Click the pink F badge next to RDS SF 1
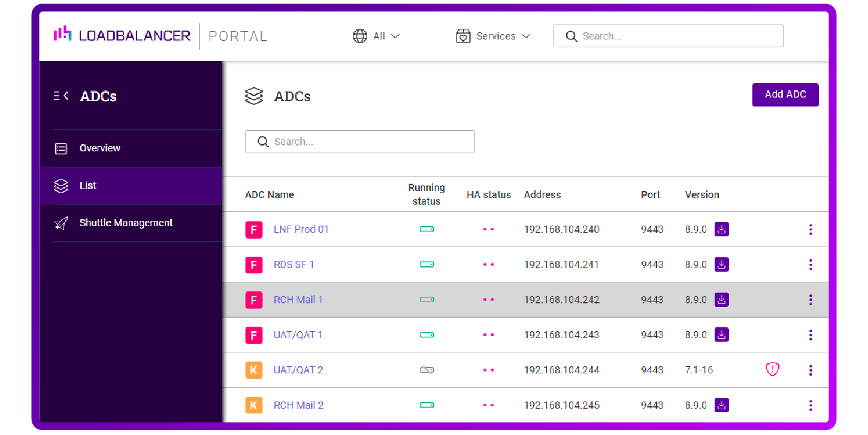This screenshot has width=868, height=435. pos(253,264)
